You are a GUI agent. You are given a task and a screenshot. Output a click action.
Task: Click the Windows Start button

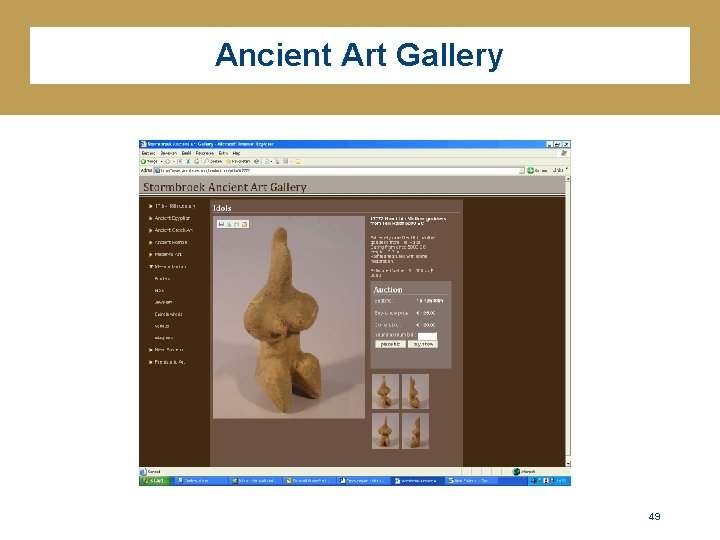tap(155, 481)
